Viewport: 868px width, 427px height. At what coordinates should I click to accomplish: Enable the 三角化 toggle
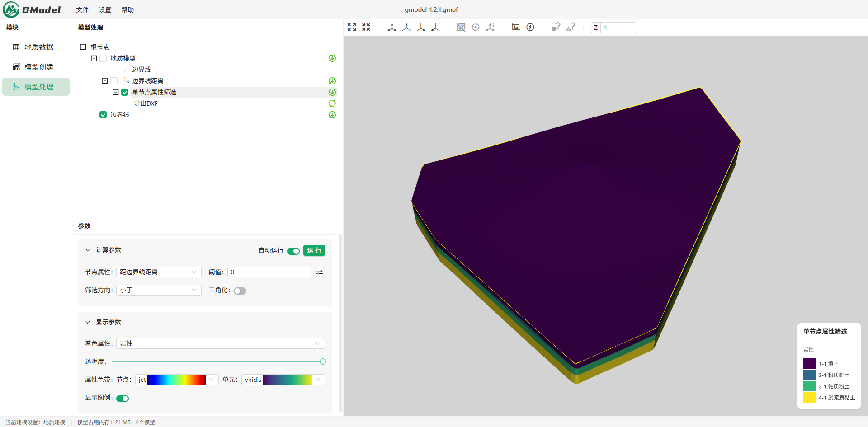click(x=240, y=291)
